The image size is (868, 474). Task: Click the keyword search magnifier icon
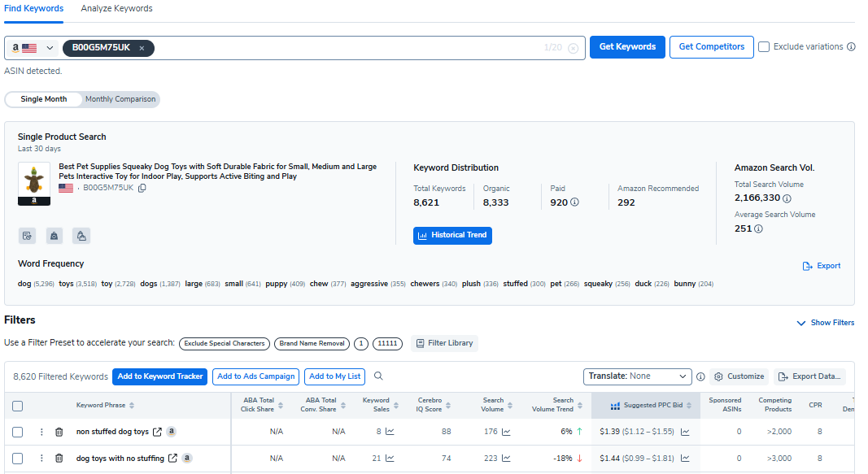(378, 376)
